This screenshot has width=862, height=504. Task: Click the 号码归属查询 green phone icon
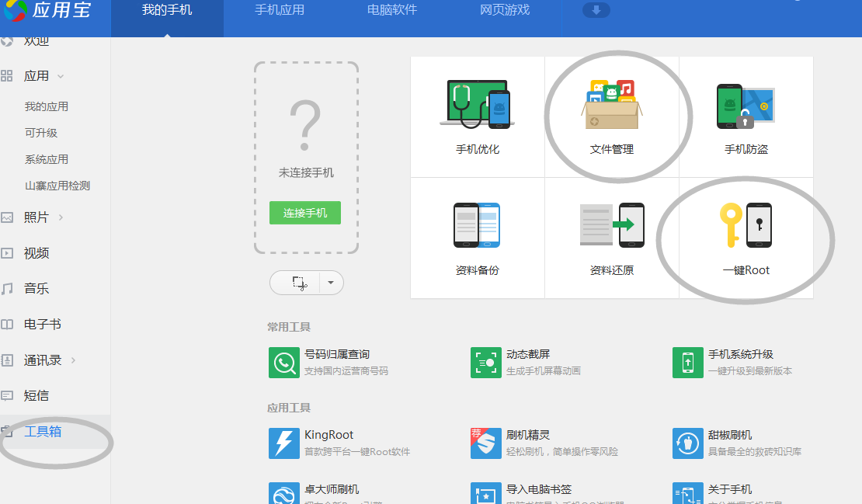283,363
